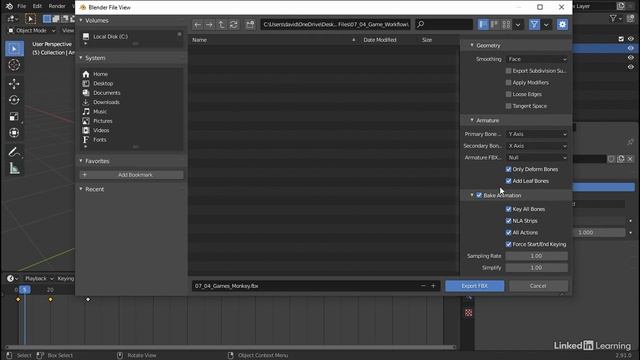Collapse the System panel
The width and height of the screenshot is (640, 360).
click(81, 58)
